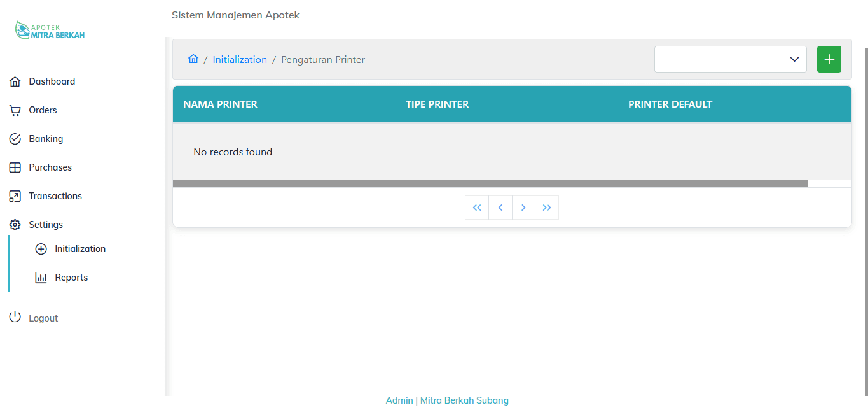Click the home icon in breadcrumb

[193, 59]
